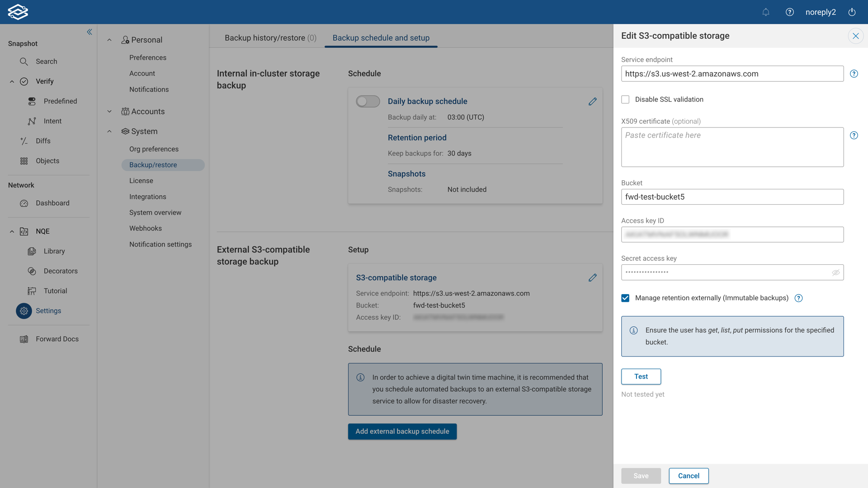Image resolution: width=868 pixels, height=488 pixels.
Task: Open the help question mark in top bar
Action: 789,12
